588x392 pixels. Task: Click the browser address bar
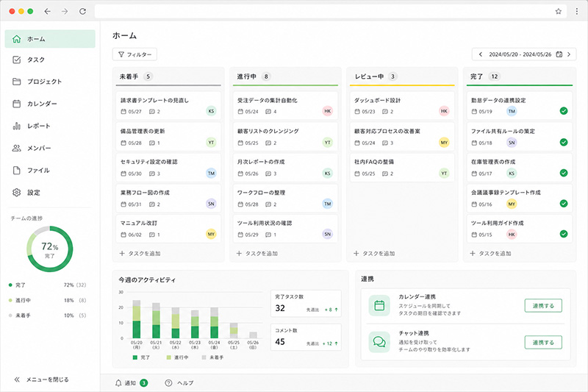click(323, 11)
